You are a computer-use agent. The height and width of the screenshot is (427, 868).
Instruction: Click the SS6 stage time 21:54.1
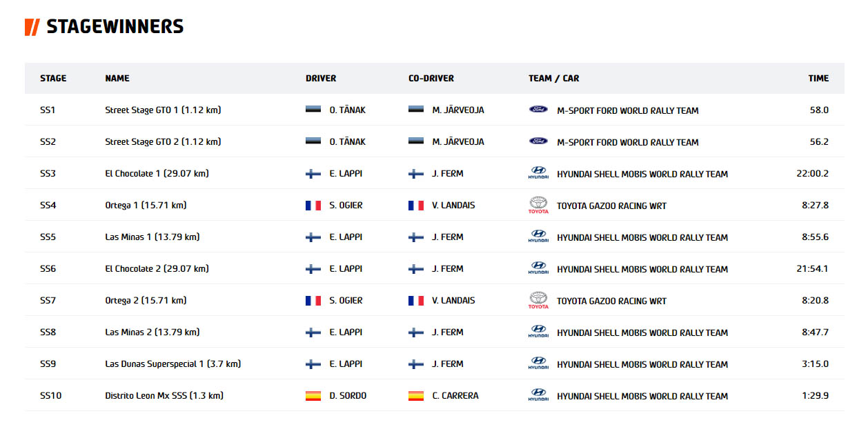[x=812, y=268]
